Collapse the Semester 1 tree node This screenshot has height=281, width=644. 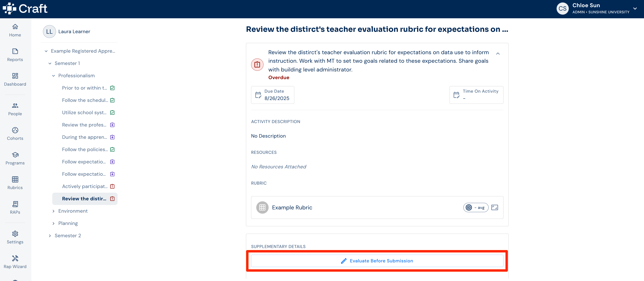click(50, 63)
